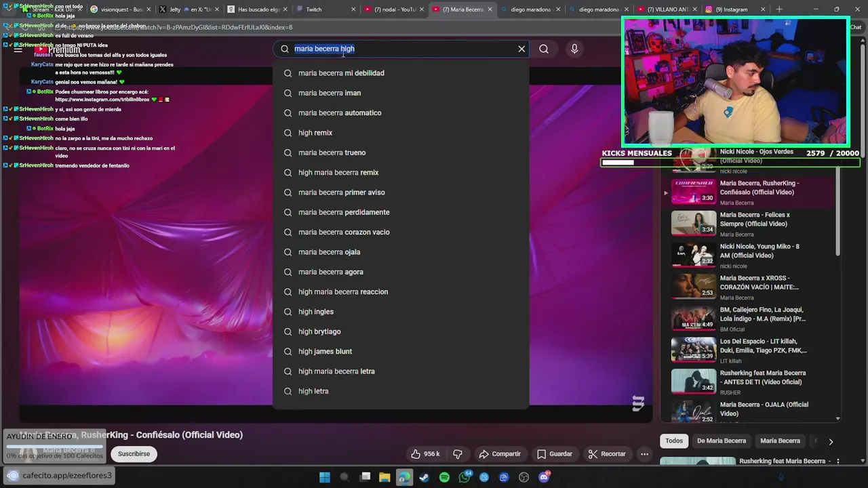Choose the 'high remix' suggestion
Viewport: 868px width, 488px height.
click(x=401, y=133)
